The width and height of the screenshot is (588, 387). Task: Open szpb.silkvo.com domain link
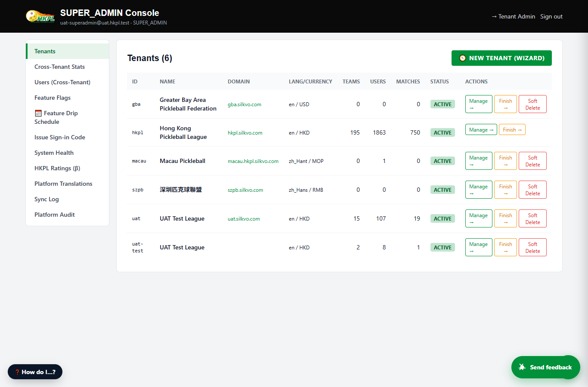pyautogui.click(x=245, y=190)
